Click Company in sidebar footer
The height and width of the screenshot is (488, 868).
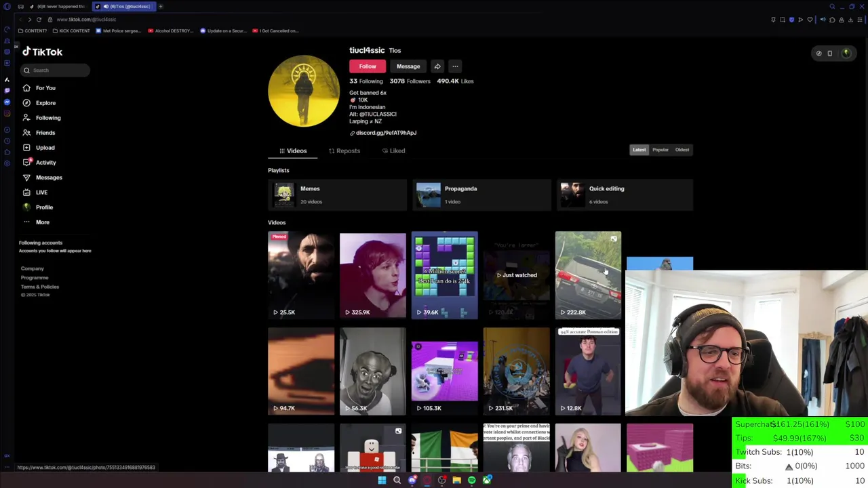(32, 268)
